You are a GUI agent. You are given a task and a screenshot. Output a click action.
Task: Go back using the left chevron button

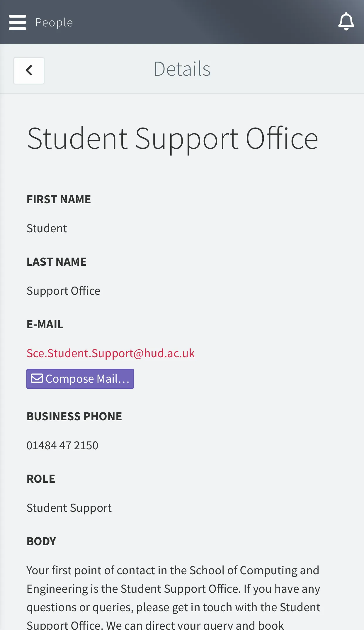click(x=29, y=71)
